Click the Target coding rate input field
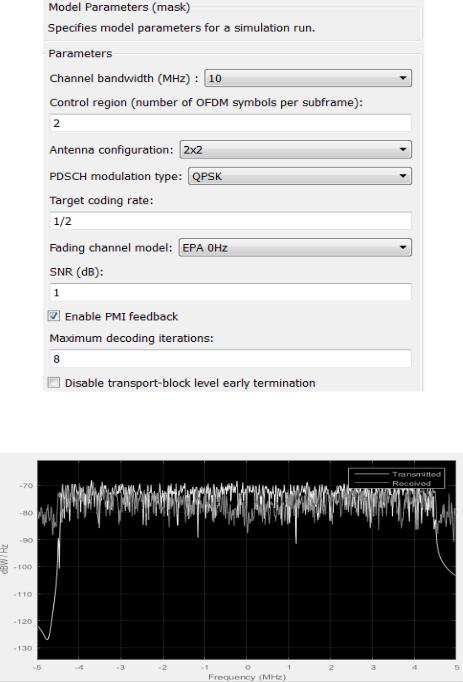Screen dimensions: 463x682 231,221
